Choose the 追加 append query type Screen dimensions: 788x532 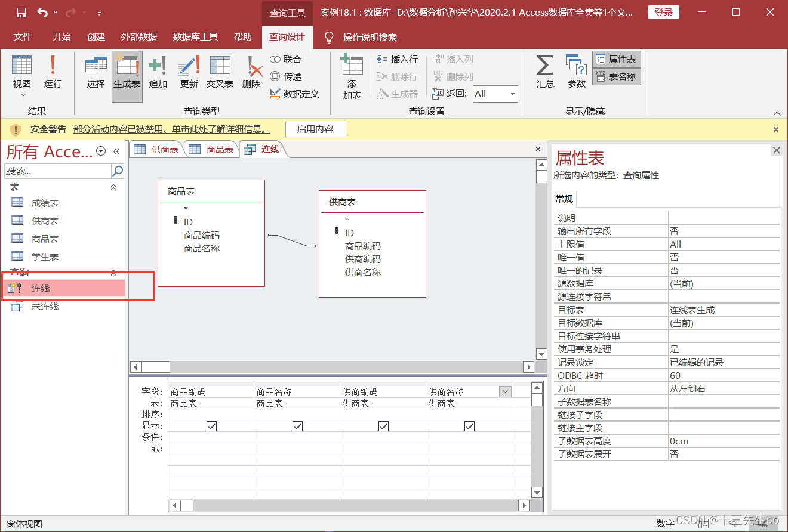click(158, 73)
